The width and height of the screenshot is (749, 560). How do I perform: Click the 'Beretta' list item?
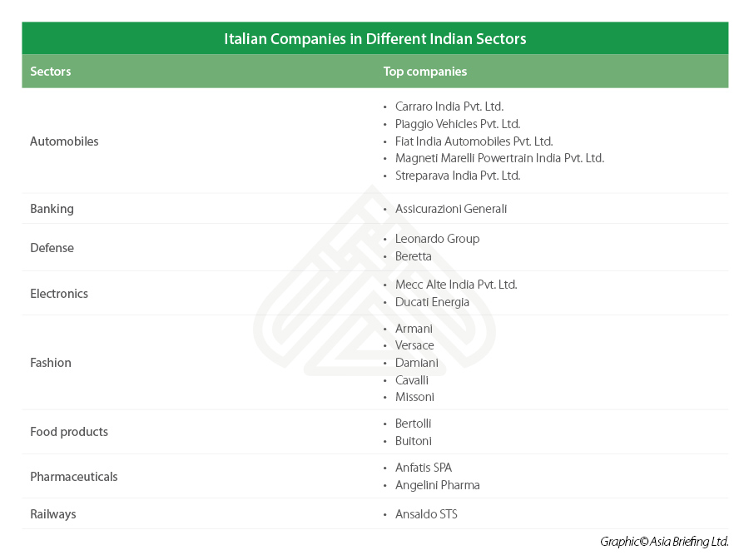[413, 256]
